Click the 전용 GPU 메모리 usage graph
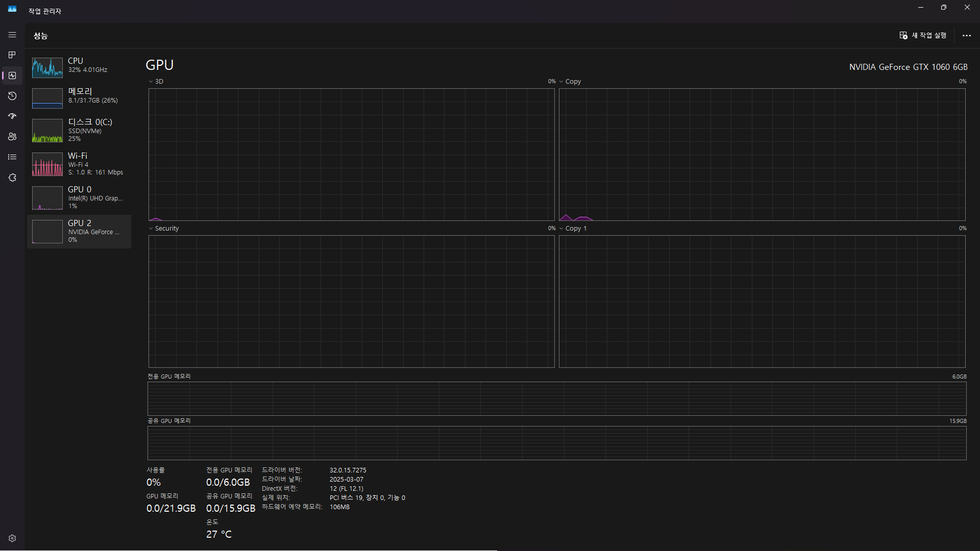 557,398
